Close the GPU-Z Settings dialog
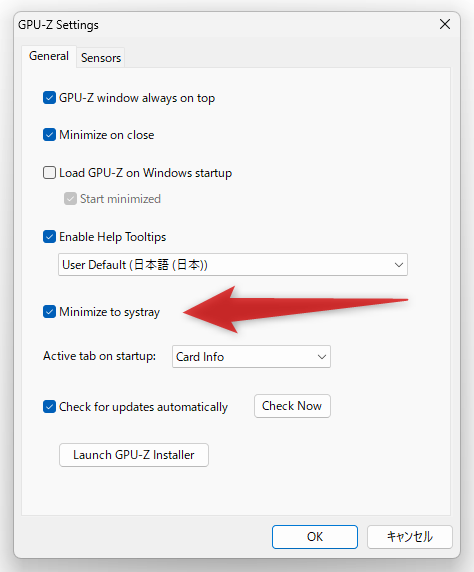 445,24
